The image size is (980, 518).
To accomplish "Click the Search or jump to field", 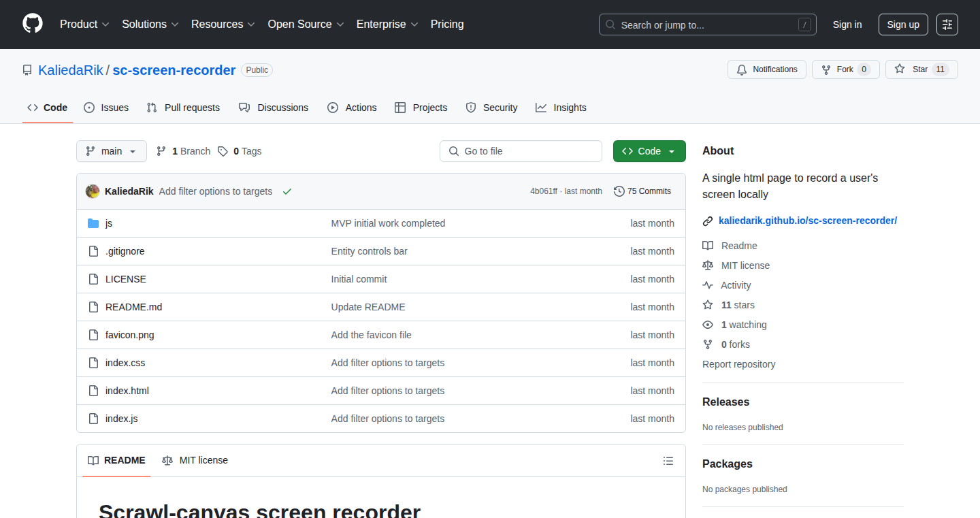I will point(708,25).
